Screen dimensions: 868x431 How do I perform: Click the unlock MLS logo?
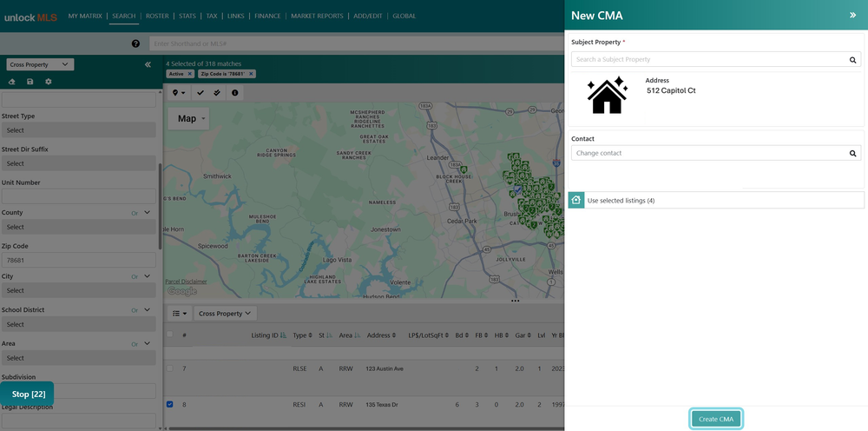[30, 17]
